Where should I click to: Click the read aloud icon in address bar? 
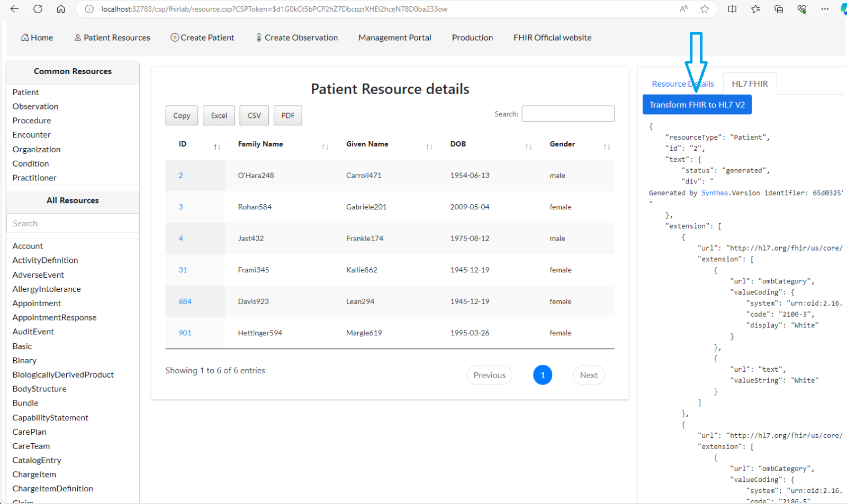pyautogui.click(x=684, y=9)
